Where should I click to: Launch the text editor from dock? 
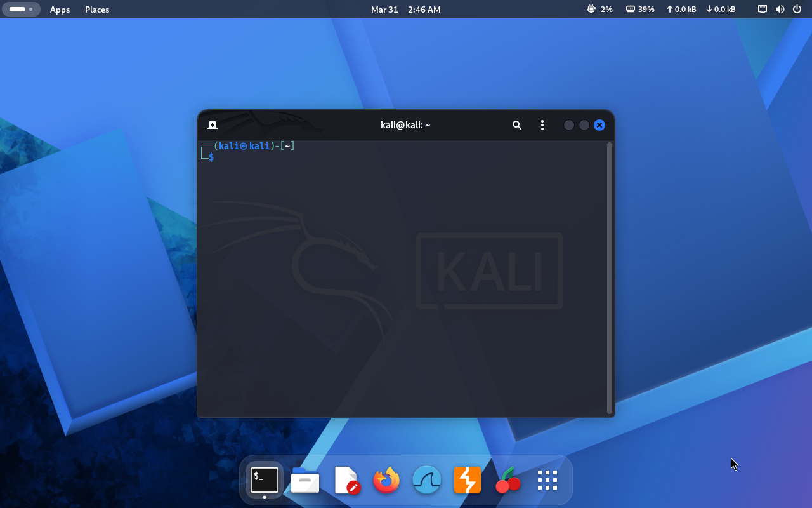pyautogui.click(x=346, y=481)
